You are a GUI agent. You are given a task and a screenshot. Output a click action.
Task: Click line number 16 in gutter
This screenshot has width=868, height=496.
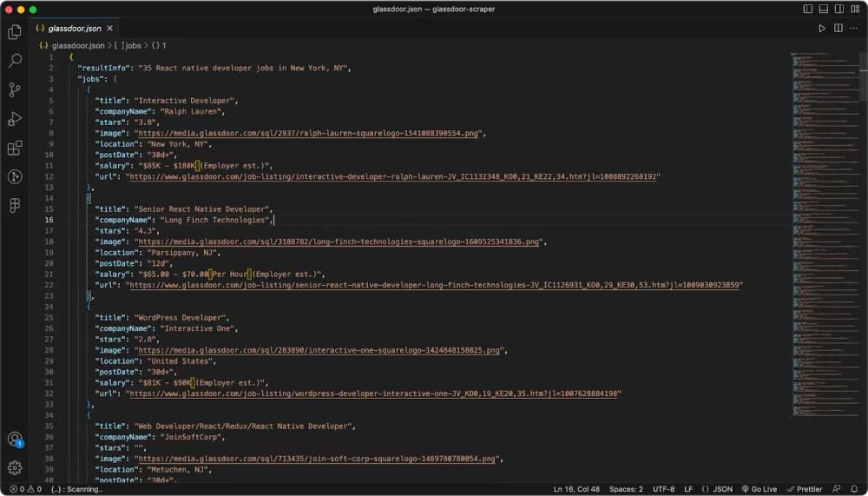[49, 220]
